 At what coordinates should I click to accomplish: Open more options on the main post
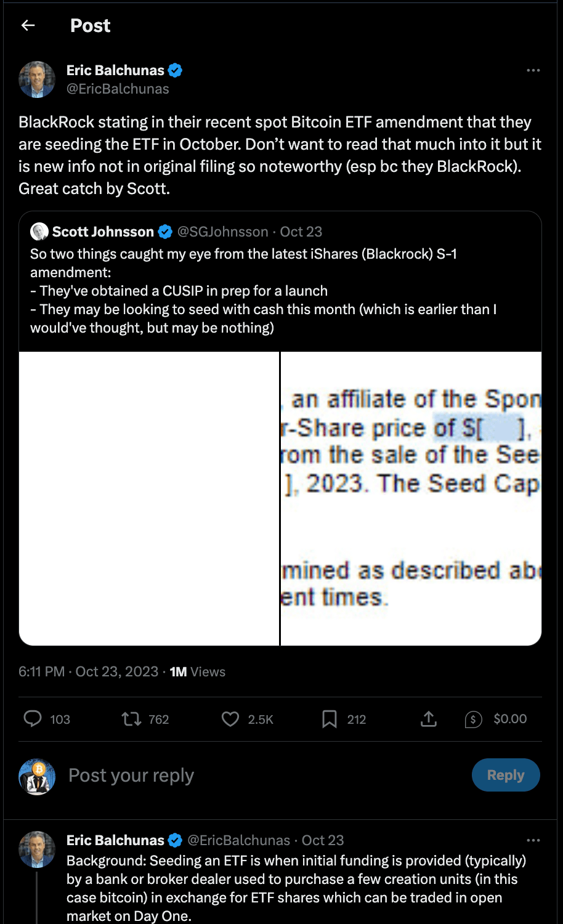coord(533,70)
